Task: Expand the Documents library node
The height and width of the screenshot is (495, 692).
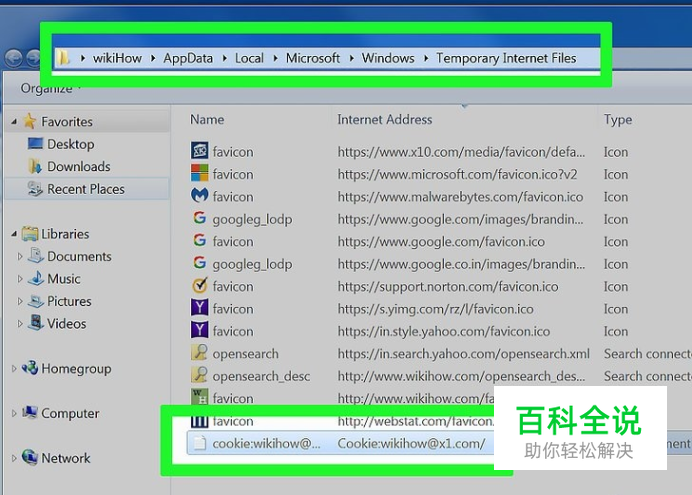Action: coord(20,256)
